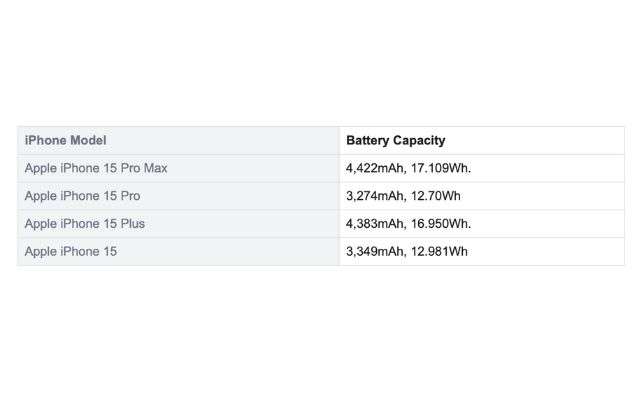Select the 3,274mAh capacity value

click(376, 196)
